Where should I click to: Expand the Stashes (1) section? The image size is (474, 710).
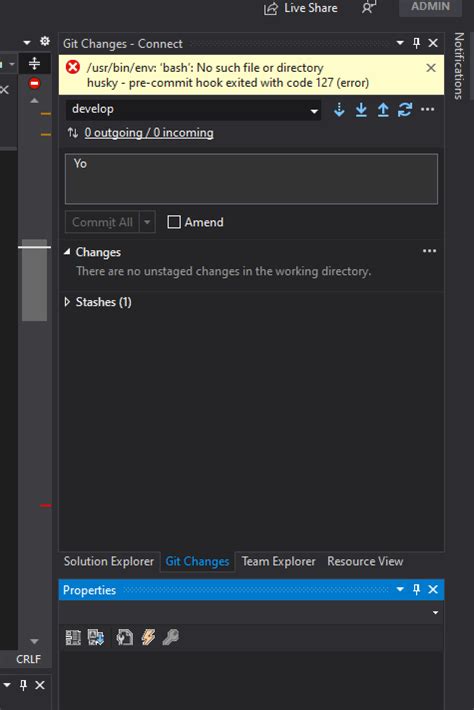67,302
